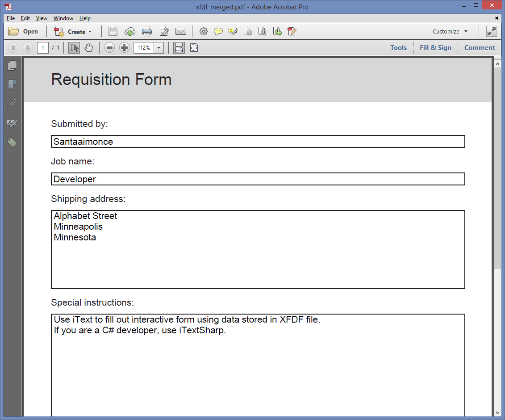Open a file with the Open button

[23, 32]
